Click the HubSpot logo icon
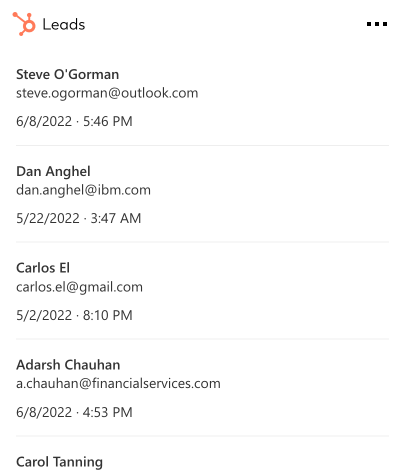This screenshot has width=405, height=472. pyautogui.click(x=24, y=24)
